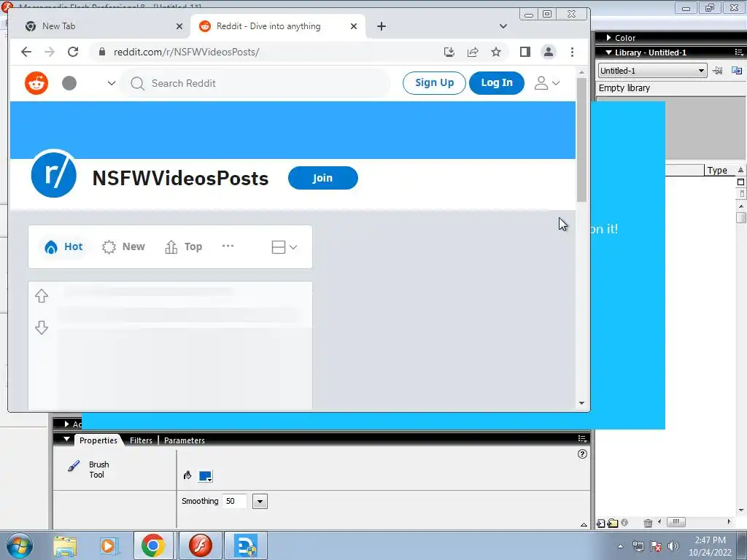Go back in Chrome history
This screenshot has height=560, width=747.
26,52
